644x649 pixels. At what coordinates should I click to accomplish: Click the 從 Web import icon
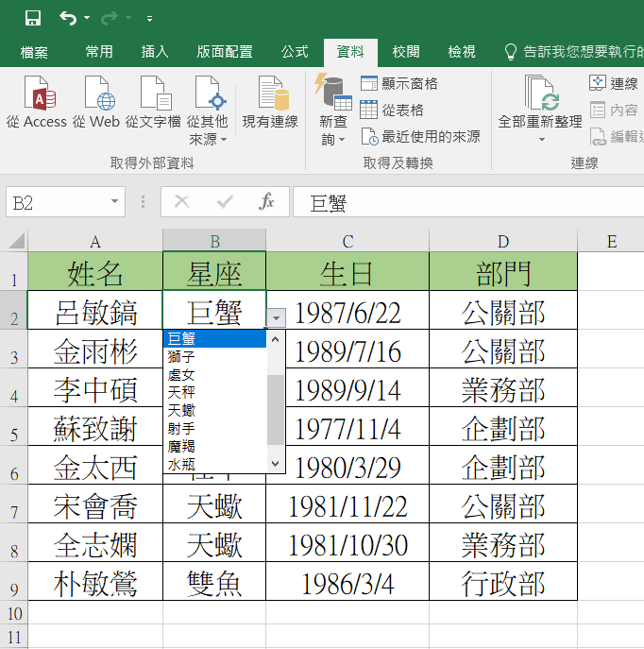coord(96,102)
